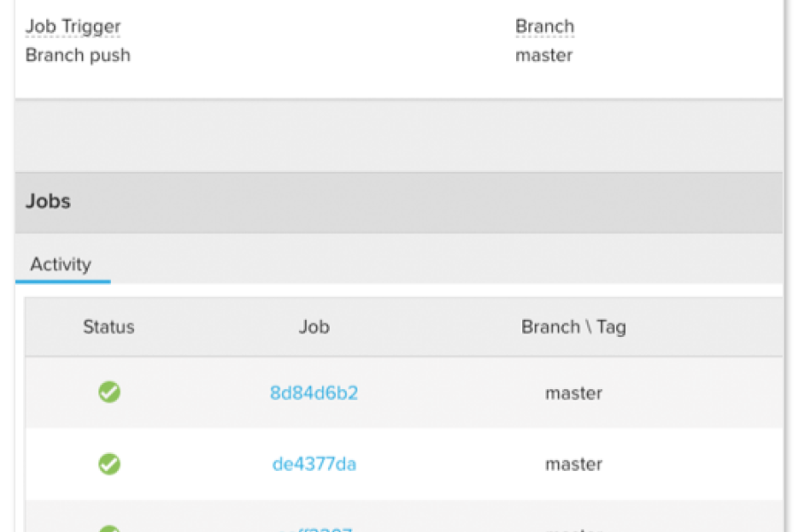Click the green success icon for job 8d84d6b2
Image resolution: width=798 pixels, height=532 pixels.
(109, 392)
